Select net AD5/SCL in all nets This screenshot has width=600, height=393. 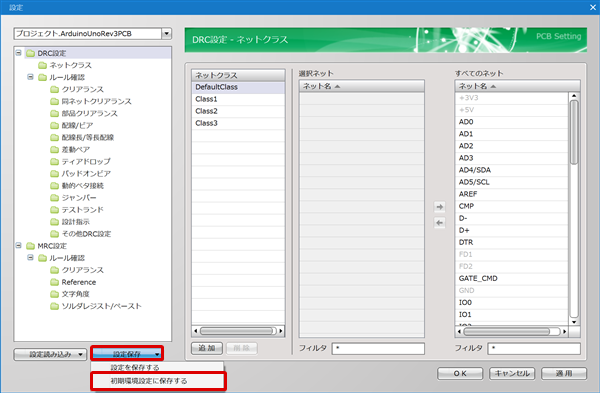pos(512,182)
